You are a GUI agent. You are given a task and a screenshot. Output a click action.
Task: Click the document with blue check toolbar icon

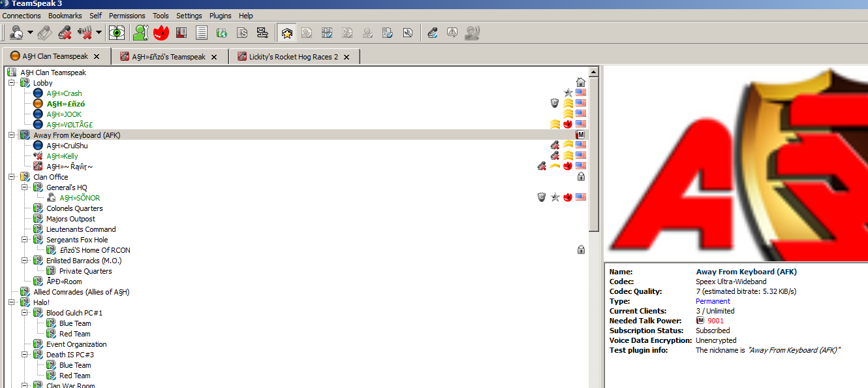click(x=388, y=32)
